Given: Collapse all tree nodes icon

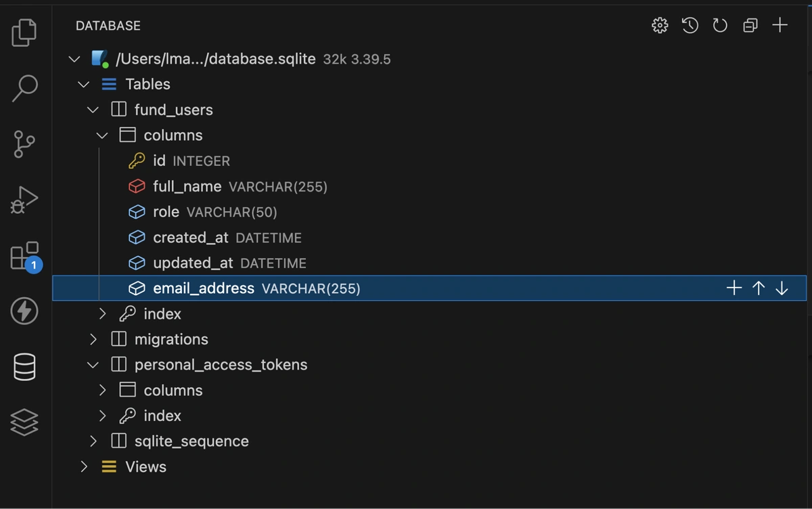Looking at the screenshot, I should pyautogui.click(x=750, y=26).
